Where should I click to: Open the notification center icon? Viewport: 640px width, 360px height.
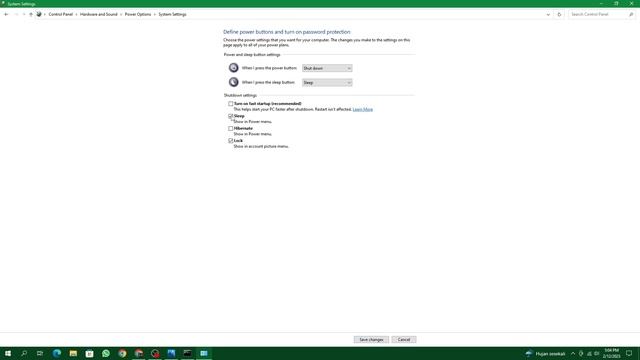click(629, 353)
